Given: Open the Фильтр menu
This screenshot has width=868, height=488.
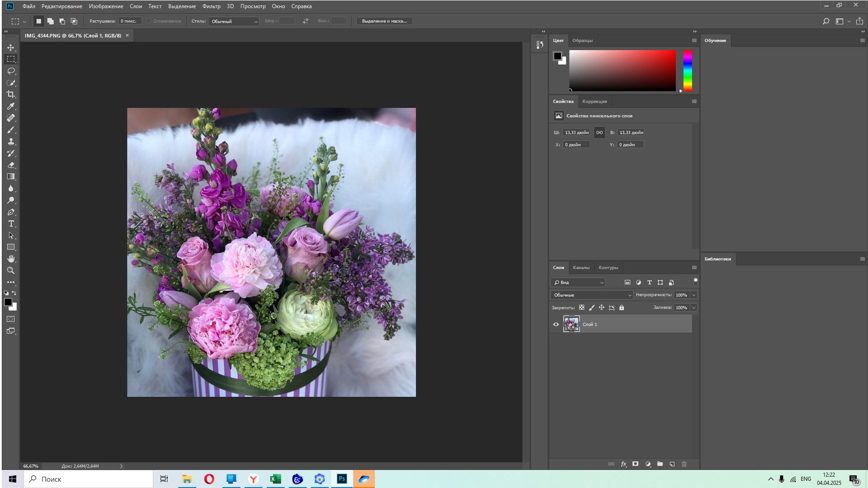Looking at the screenshot, I should pos(211,6).
